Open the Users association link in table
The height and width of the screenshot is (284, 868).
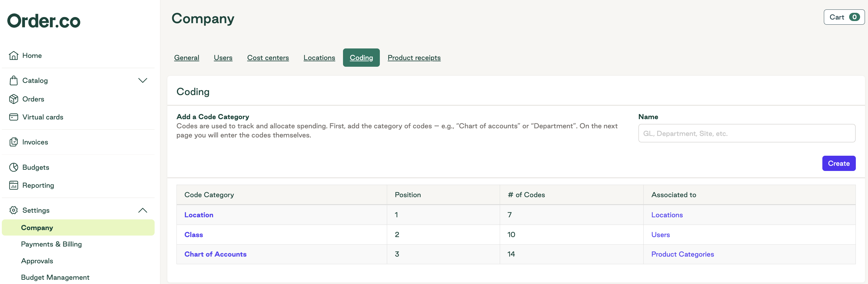(660, 235)
